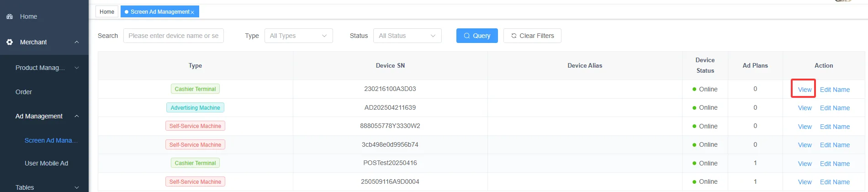Click the magnifier icon on the Query button
This screenshot has height=192, width=868.
467,36
